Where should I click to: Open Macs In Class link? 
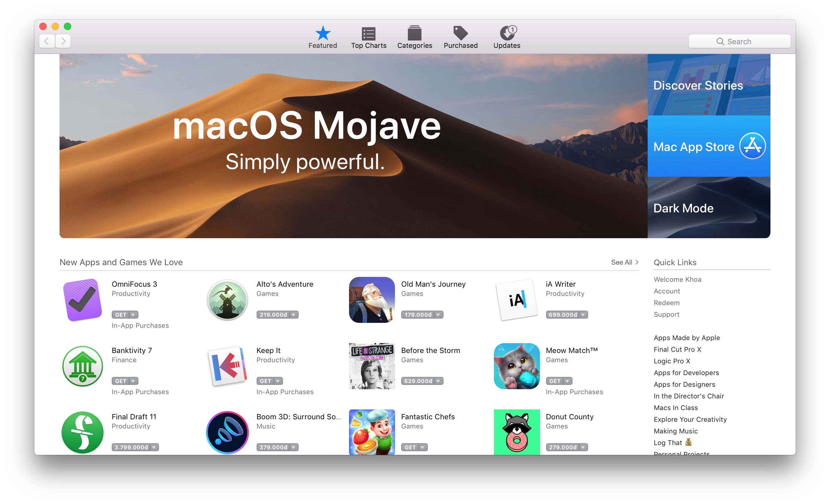point(675,408)
